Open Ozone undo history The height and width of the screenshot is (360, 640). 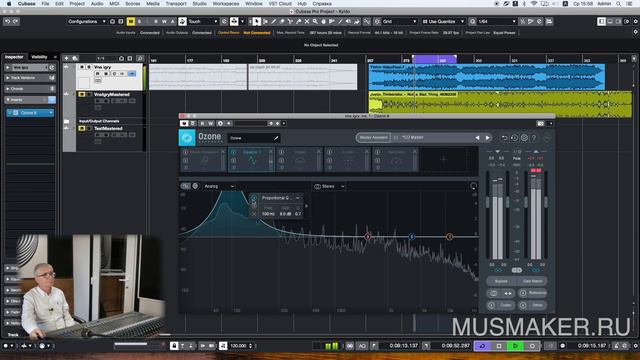tap(514, 138)
